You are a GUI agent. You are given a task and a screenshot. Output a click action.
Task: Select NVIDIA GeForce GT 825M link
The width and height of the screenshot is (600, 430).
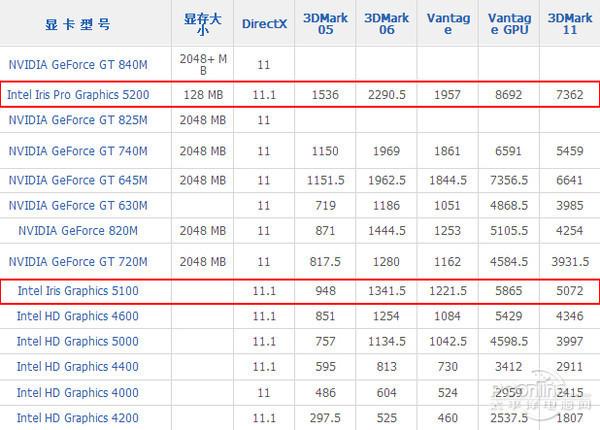coord(78,120)
